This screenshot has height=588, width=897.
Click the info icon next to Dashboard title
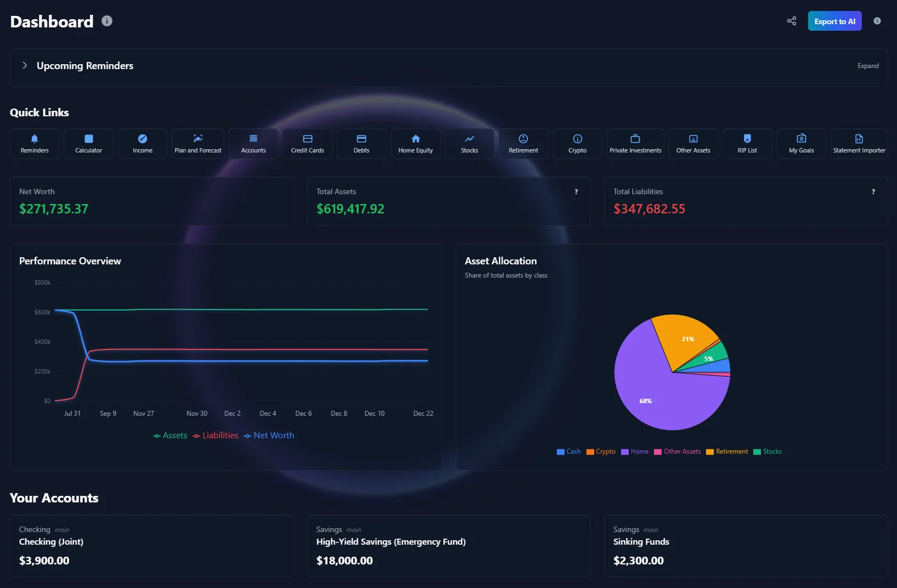(x=107, y=21)
